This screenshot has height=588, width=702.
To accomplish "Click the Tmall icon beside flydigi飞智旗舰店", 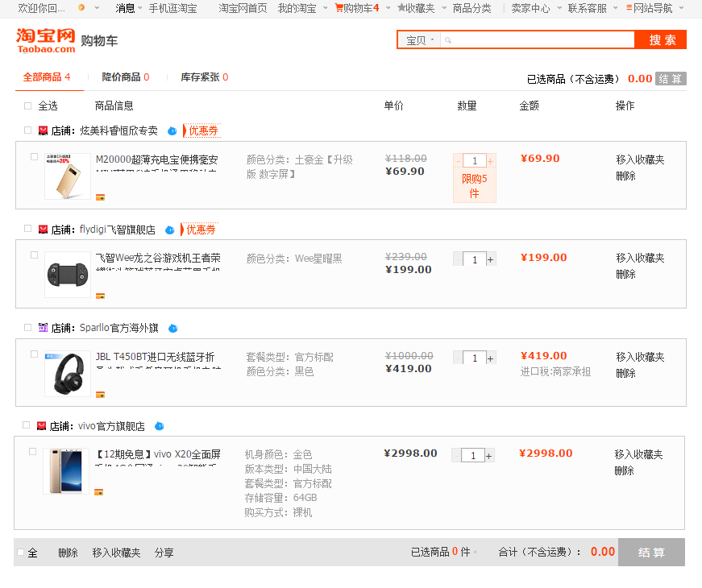I will [x=43, y=230].
